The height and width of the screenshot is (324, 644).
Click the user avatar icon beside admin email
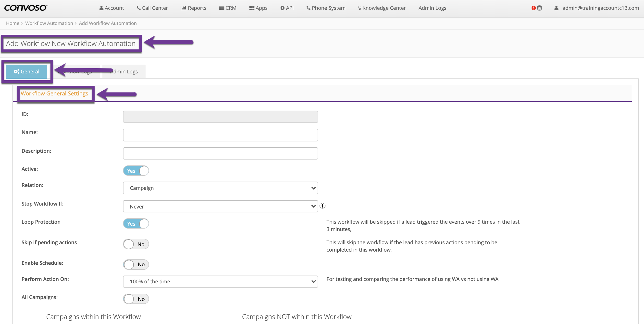point(556,8)
